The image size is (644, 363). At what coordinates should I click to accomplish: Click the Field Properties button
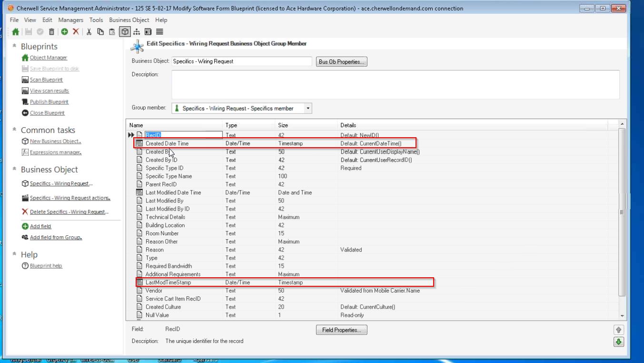pyautogui.click(x=341, y=330)
